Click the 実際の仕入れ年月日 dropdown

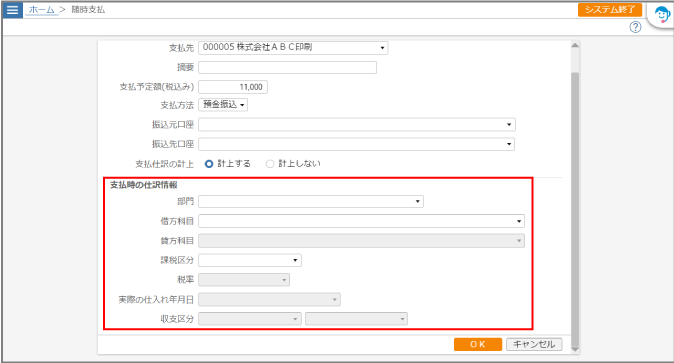(270, 299)
